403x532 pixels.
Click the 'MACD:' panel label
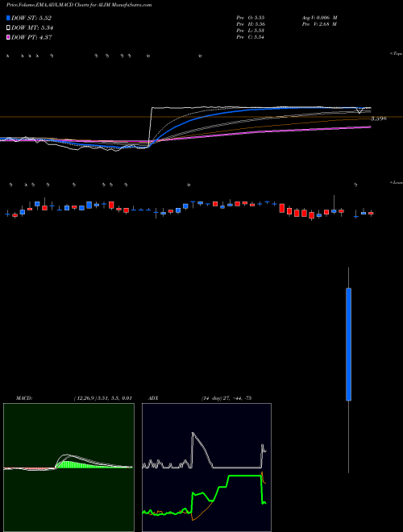click(x=24, y=398)
